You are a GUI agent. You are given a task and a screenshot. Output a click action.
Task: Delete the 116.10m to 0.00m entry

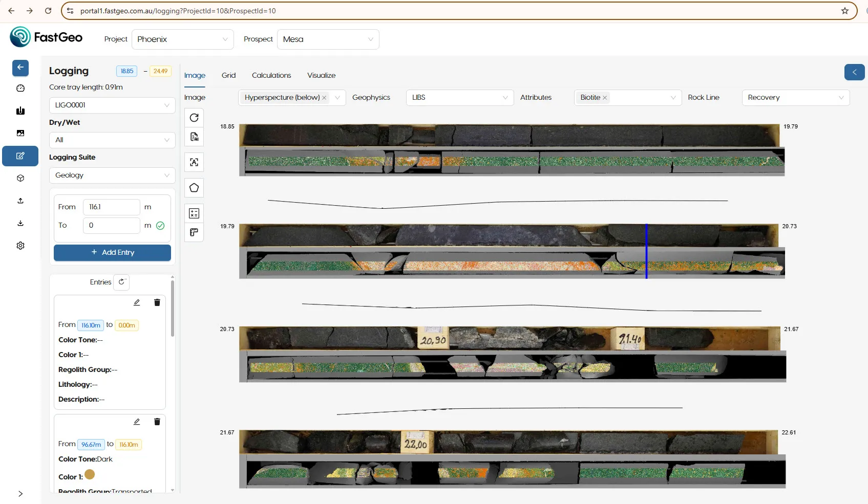point(157,302)
